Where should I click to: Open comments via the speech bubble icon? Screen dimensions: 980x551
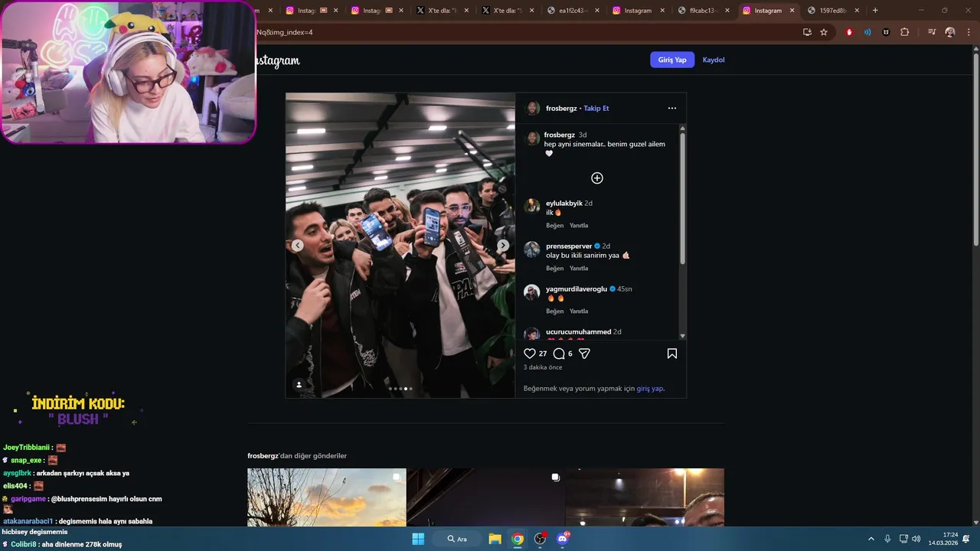click(x=559, y=354)
